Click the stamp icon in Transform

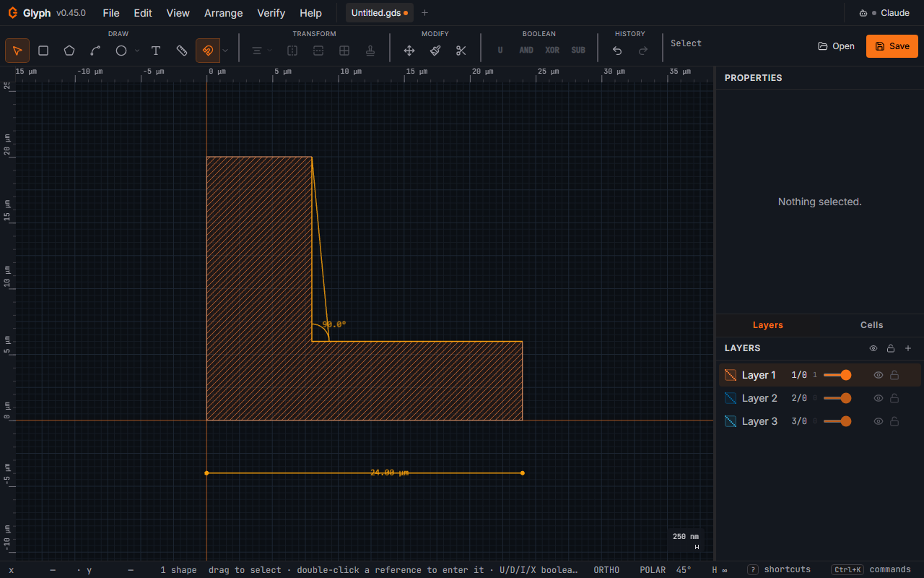pyautogui.click(x=370, y=51)
